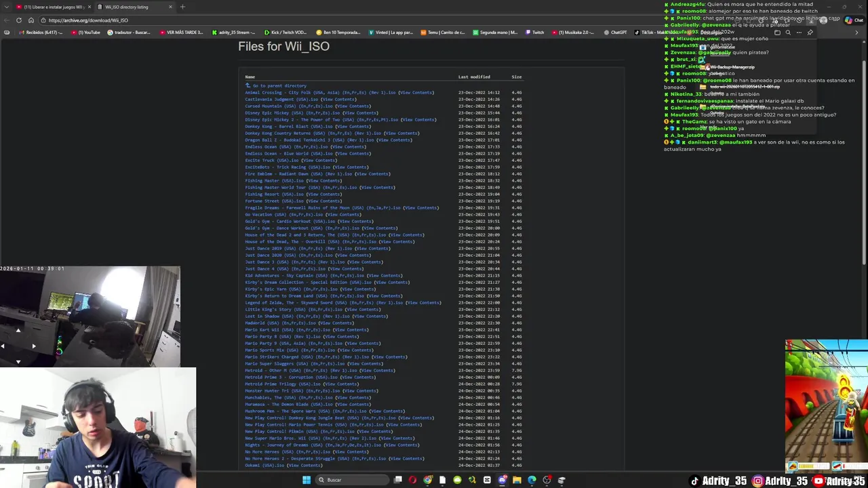Click the Name column header
Image resolution: width=868 pixels, height=488 pixels.
(x=250, y=77)
